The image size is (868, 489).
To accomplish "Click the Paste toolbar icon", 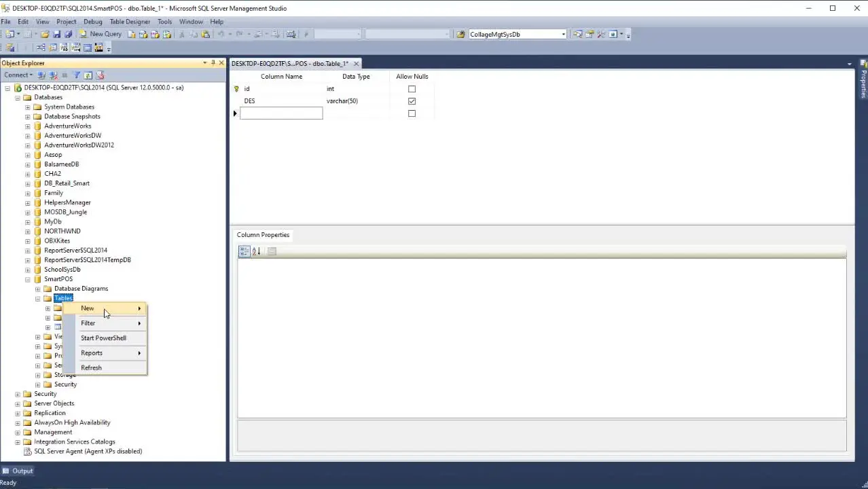I will click(204, 34).
